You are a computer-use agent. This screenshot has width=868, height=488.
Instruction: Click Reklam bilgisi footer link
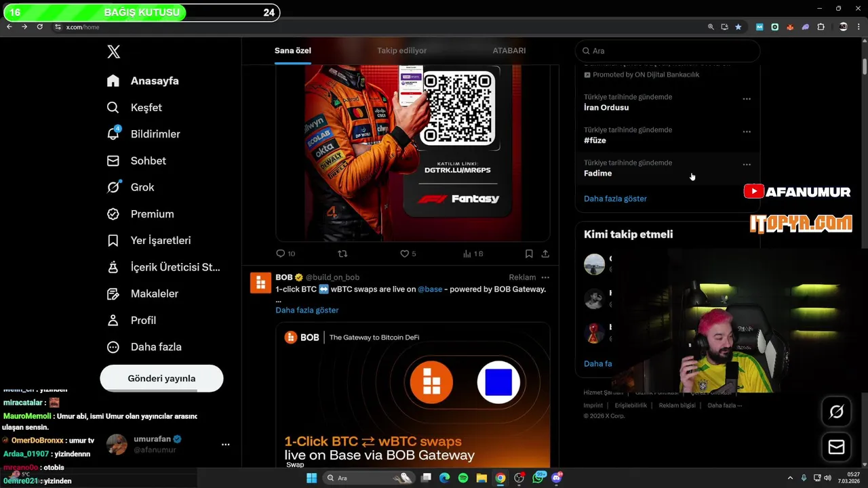[677, 405]
